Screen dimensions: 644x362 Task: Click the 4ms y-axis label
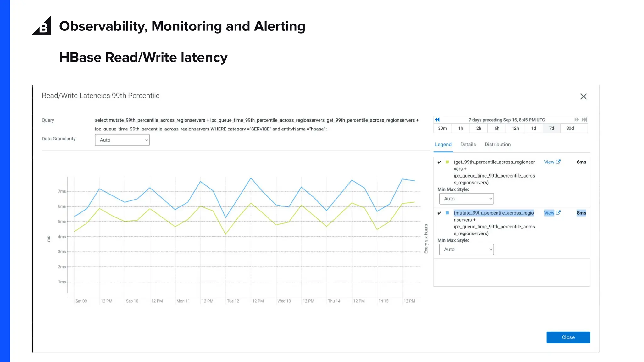click(62, 237)
